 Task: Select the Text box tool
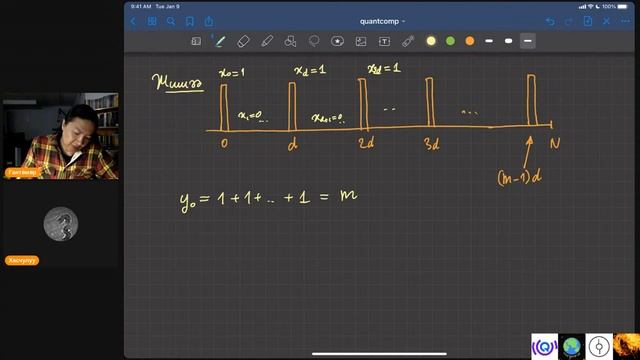pos(384,41)
